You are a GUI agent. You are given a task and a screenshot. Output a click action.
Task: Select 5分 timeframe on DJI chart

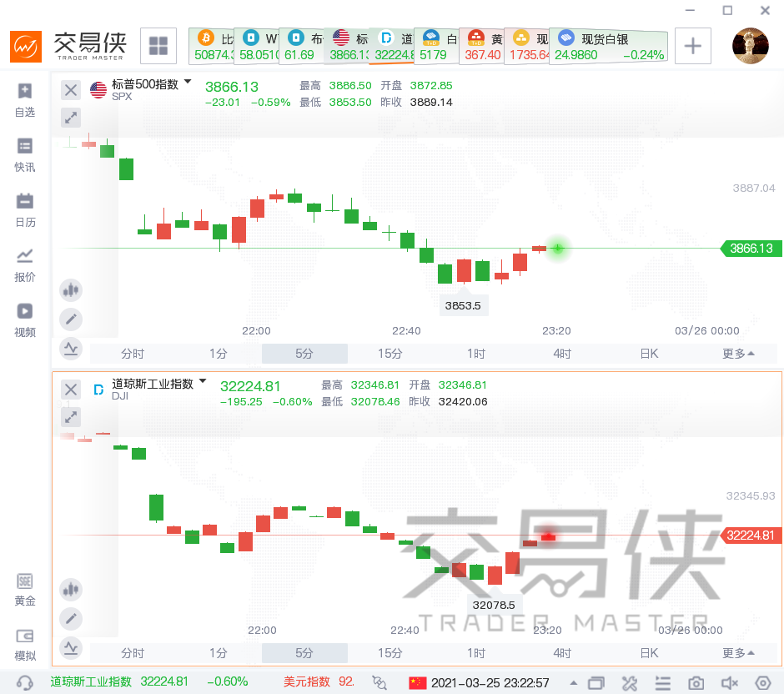[304, 653]
